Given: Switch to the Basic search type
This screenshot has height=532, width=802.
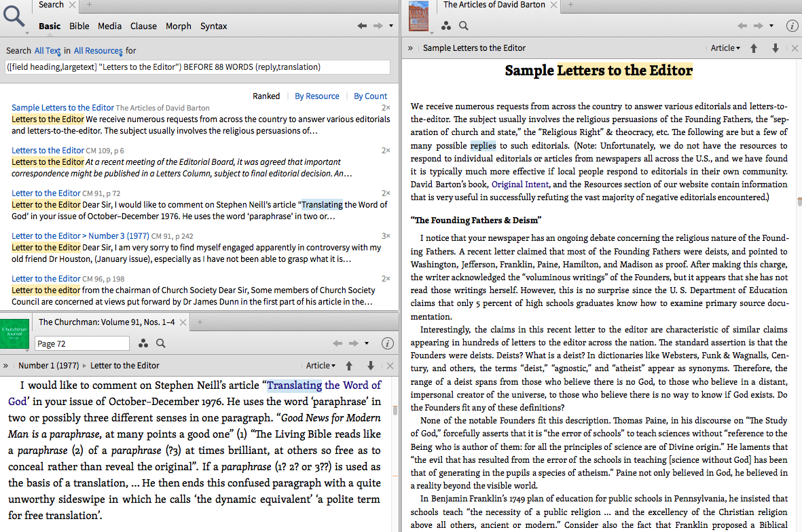Looking at the screenshot, I should point(50,26).
